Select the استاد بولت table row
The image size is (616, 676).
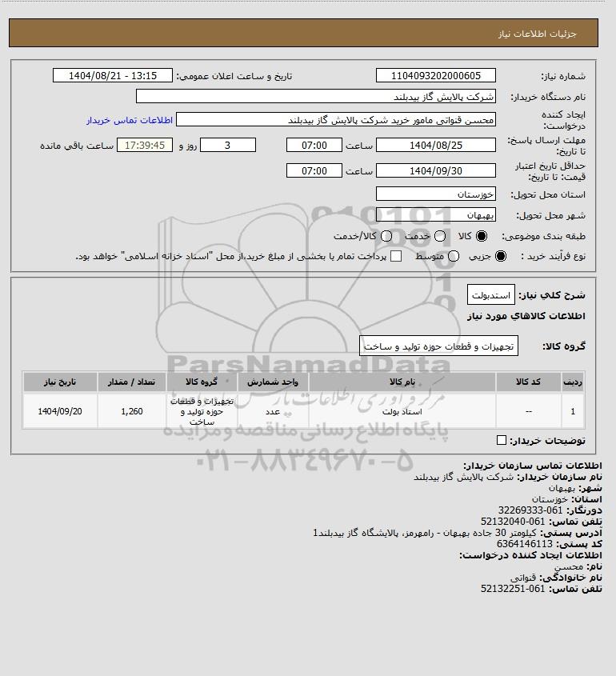coord(303,411)
